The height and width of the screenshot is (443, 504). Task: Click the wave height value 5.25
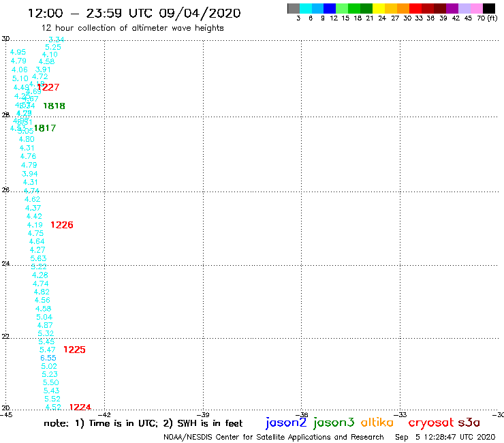53,47
